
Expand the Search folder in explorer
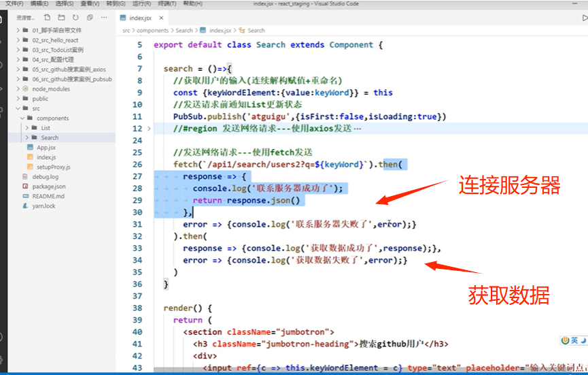[27, 137]
